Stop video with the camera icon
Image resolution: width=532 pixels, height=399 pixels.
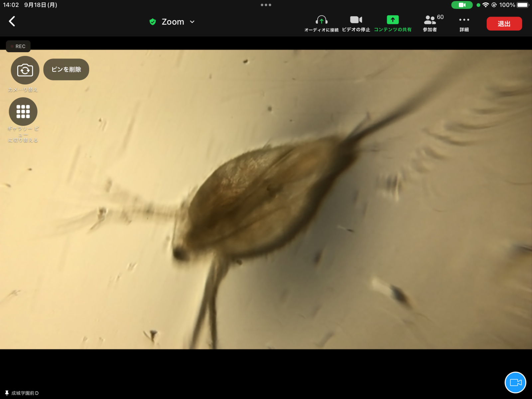[x=356, y=20]
